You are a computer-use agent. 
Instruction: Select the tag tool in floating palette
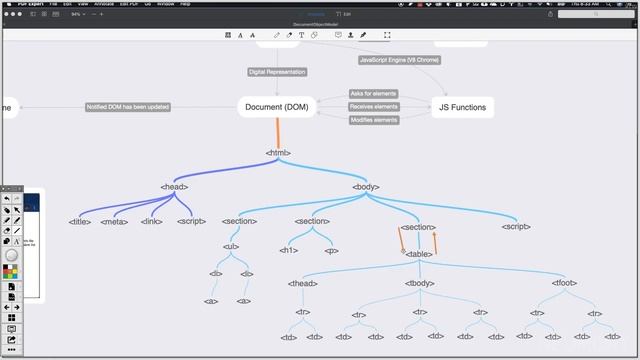(x=7, y=210)
